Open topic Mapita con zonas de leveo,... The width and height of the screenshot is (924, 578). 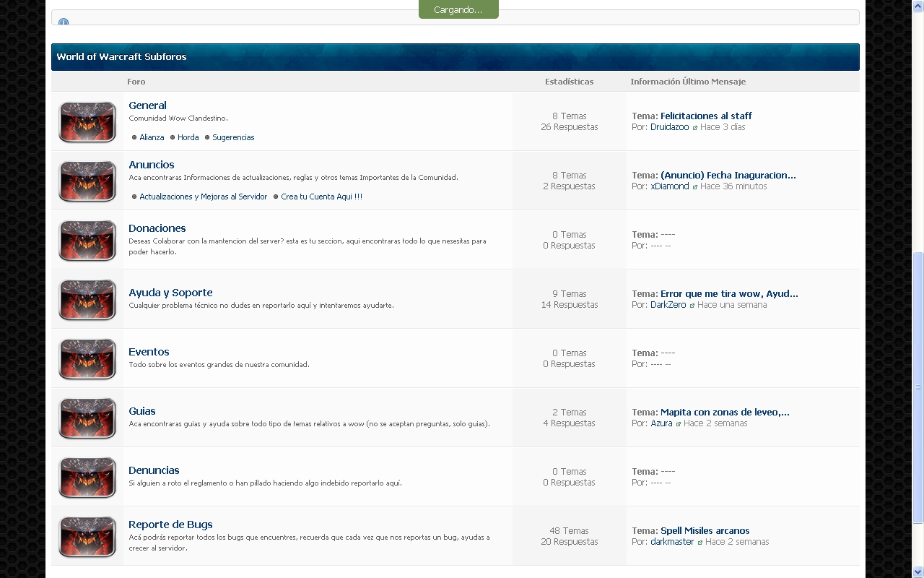pyautogui.click(x=725, y=412)
